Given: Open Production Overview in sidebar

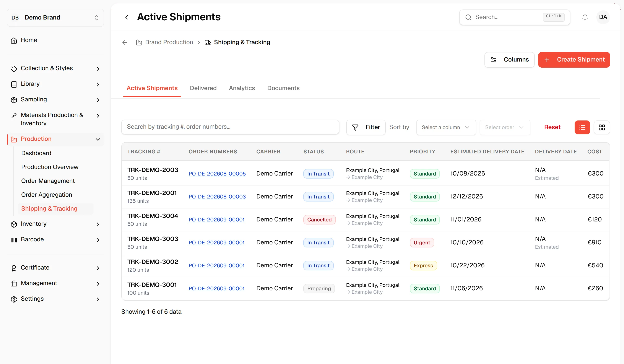Looking at the screenshot, I should tap(50, 167).
